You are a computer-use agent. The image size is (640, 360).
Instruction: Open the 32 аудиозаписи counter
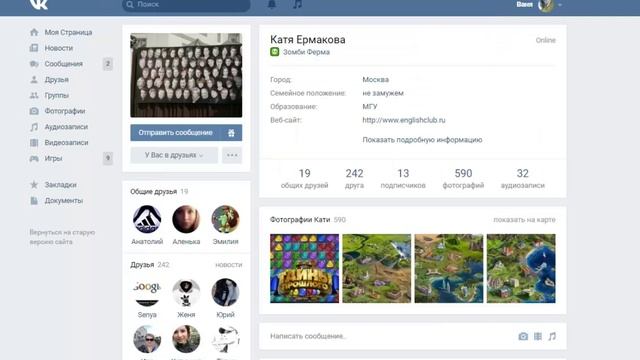click(x=522, y=178)
